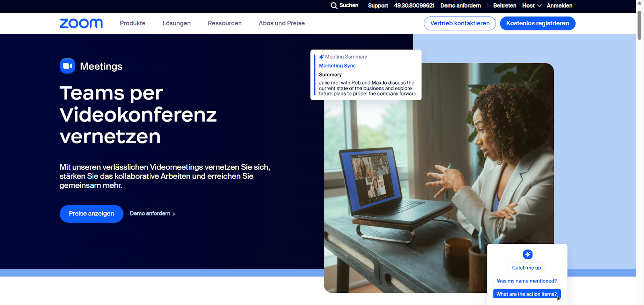644x305 pixels.
Task: Click What are the action items chip
Action: (527, 294)
